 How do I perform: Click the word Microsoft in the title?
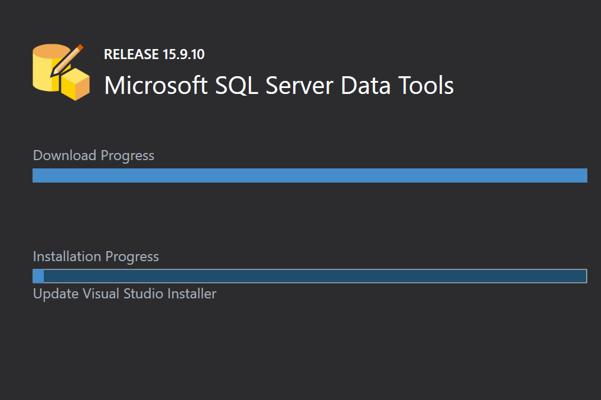(x=156, y=85)
